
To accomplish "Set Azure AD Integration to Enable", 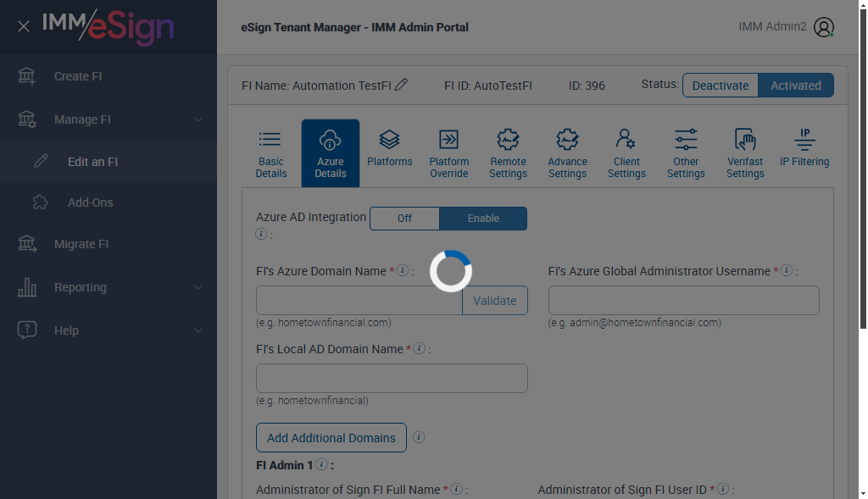I will (482, 219).
